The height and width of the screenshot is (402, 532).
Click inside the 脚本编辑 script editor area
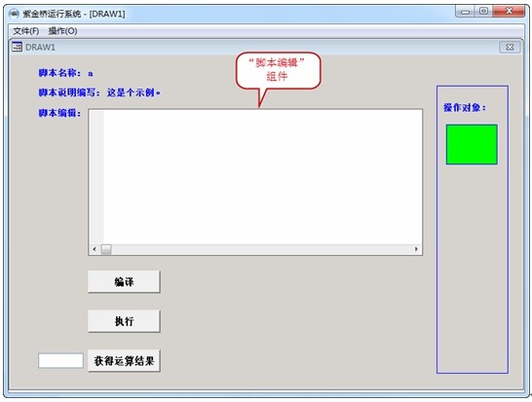[x=263, y=177]
